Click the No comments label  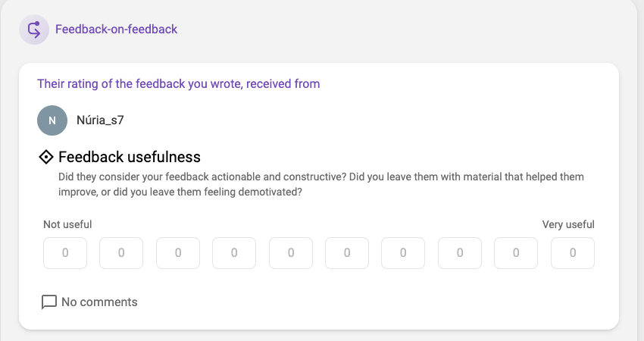[x=99, y=302]
